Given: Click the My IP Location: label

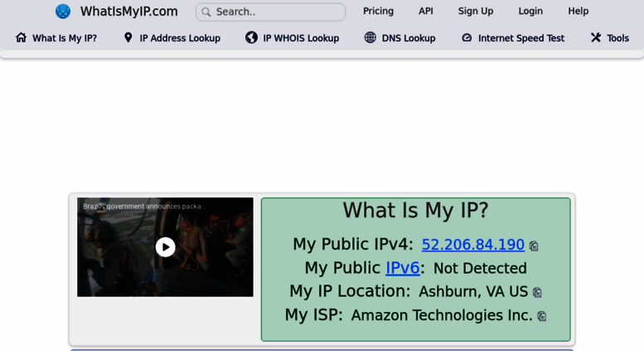Looking at the screenshot, I should pos(350,291).
